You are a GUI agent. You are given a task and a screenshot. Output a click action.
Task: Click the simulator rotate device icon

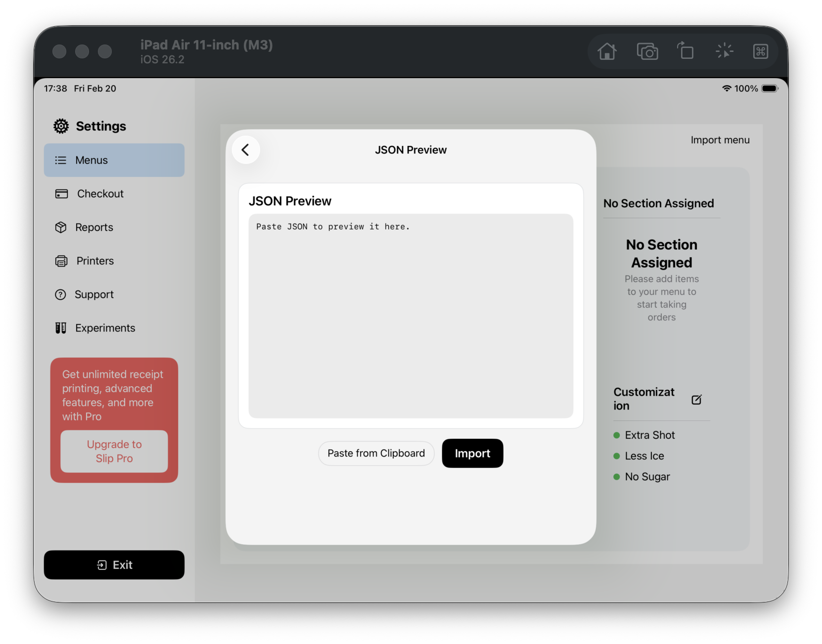pyautogui.click(x=685, y=51)
